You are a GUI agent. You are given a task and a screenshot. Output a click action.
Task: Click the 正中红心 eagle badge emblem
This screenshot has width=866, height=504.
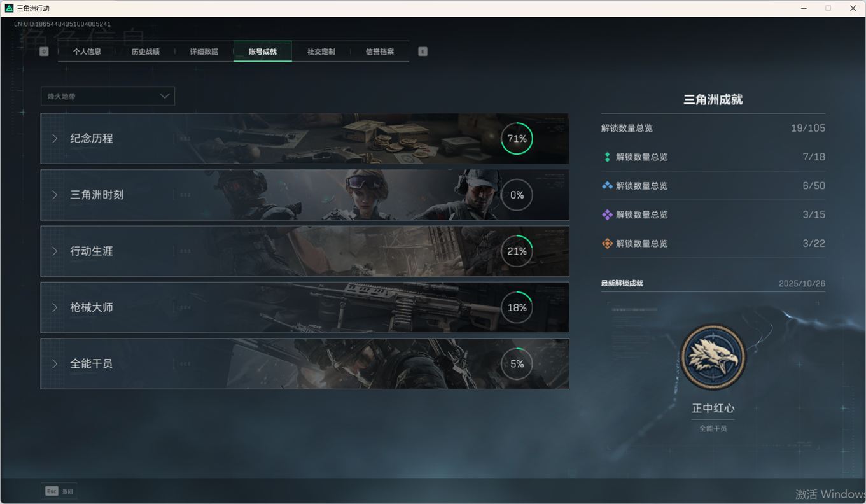pyautogui.click(x=713, y=358)
